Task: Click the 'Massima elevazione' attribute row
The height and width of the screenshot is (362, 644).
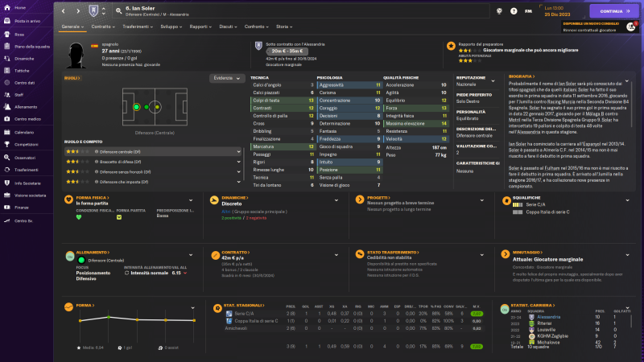Action: tap(416, 124)
